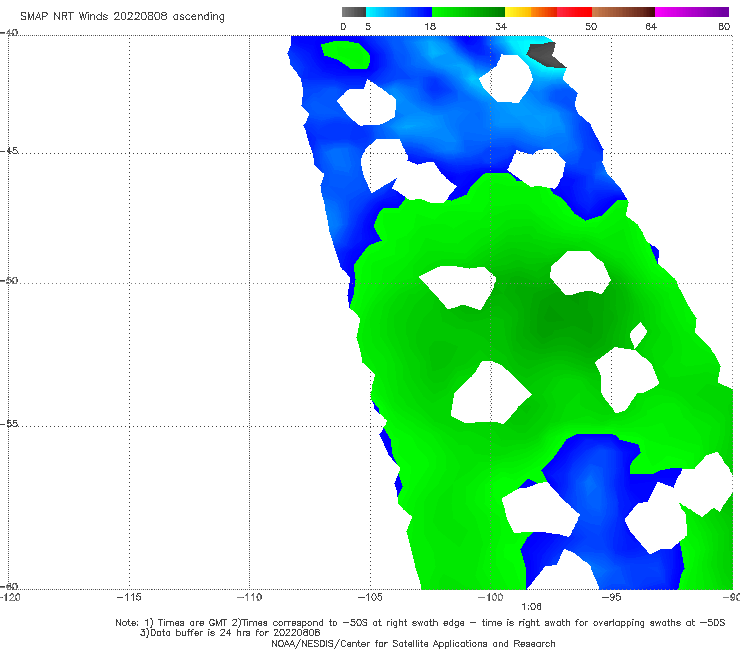Image resolution: width=740 pixels, height=650 pixels.
Task: Click the latitude label '-45'
Action: (9, 151)
